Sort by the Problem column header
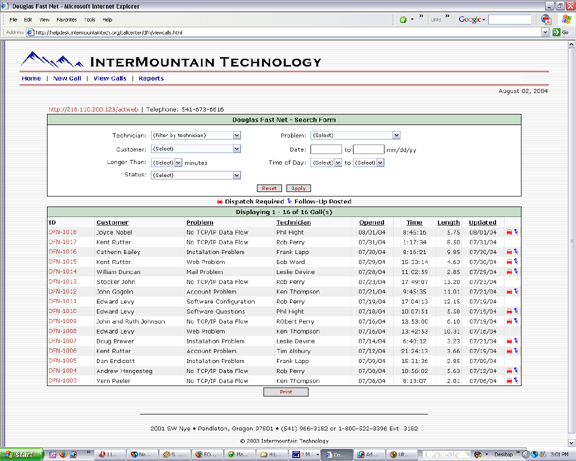 pyautogui.click(x=200, y=223)
